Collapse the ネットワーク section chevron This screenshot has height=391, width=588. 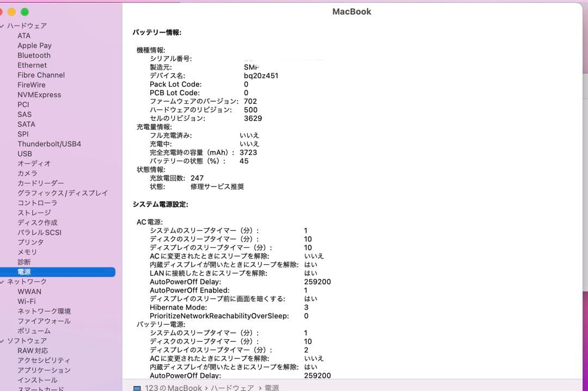tap(2, 282)
